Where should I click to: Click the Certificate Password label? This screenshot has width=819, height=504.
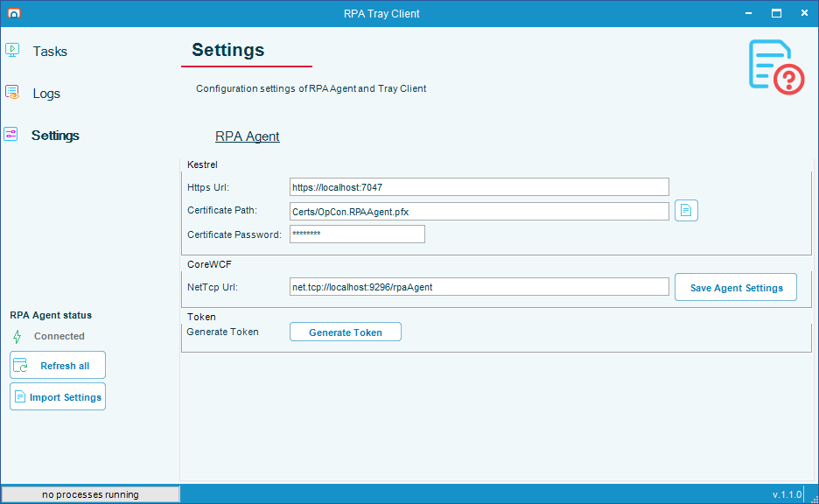(234, 234)
